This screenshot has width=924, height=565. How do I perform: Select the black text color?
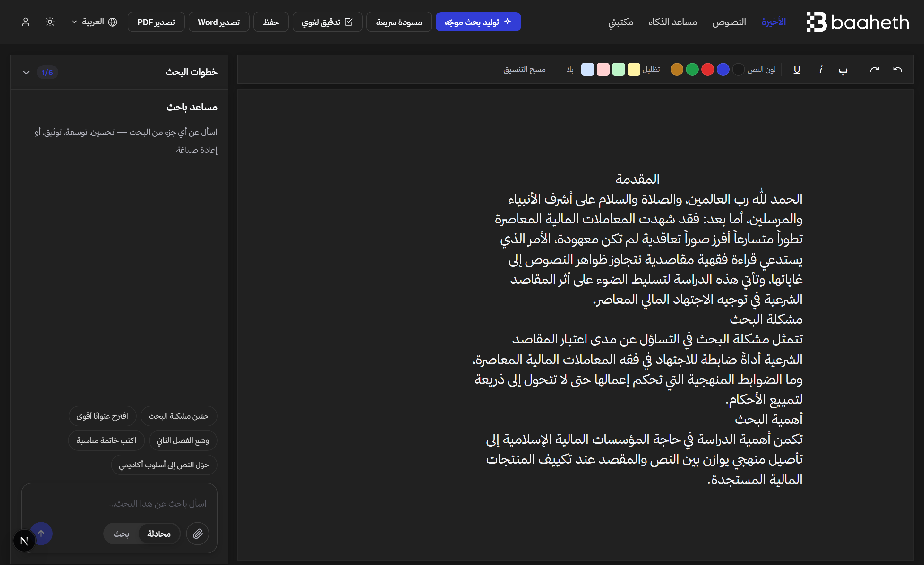coord(738,69)
